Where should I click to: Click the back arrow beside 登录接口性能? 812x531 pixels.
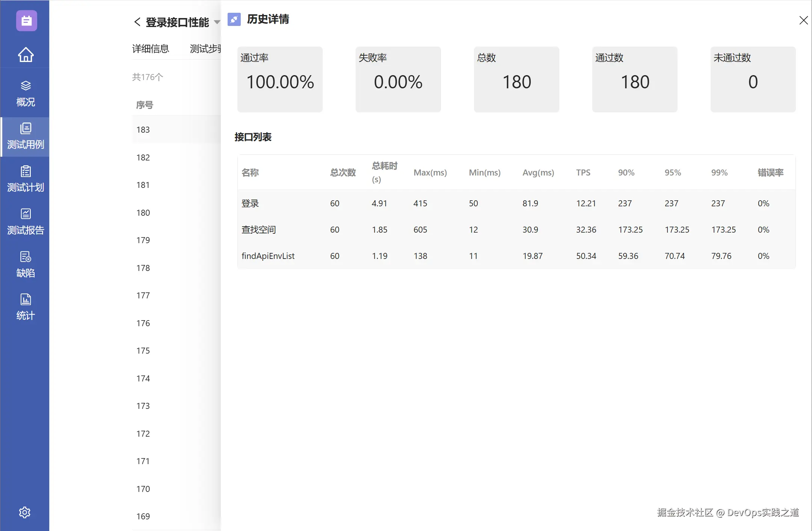click(x=137, y=22)
